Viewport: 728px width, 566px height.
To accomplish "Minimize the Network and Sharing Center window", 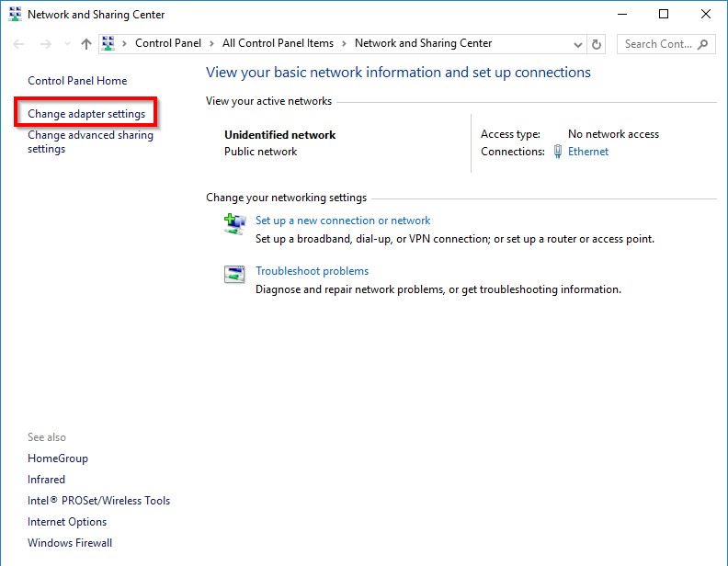I will (622, 14).
